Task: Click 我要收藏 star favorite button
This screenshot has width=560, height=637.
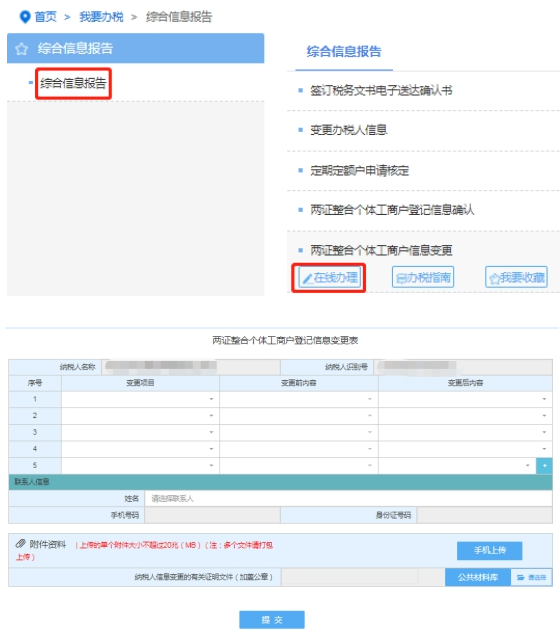Action: pyautogui.click(x=516, y=277)
